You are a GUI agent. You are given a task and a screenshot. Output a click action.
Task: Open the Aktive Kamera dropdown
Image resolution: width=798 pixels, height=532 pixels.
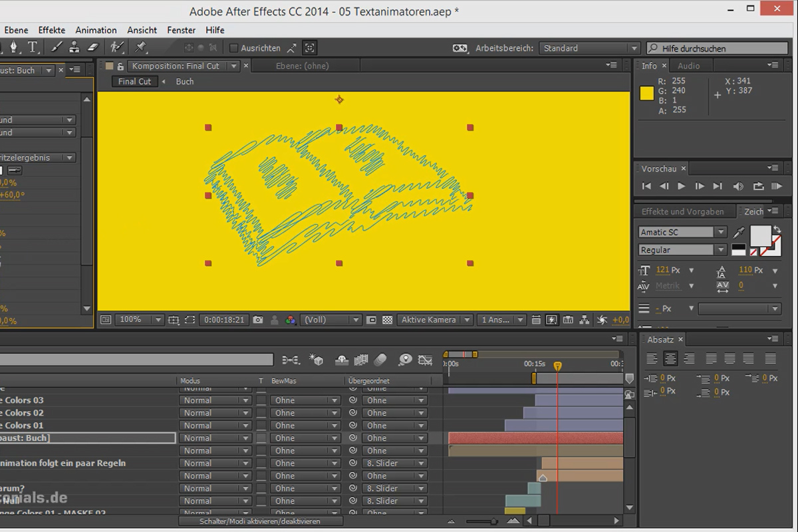point(436,320)
